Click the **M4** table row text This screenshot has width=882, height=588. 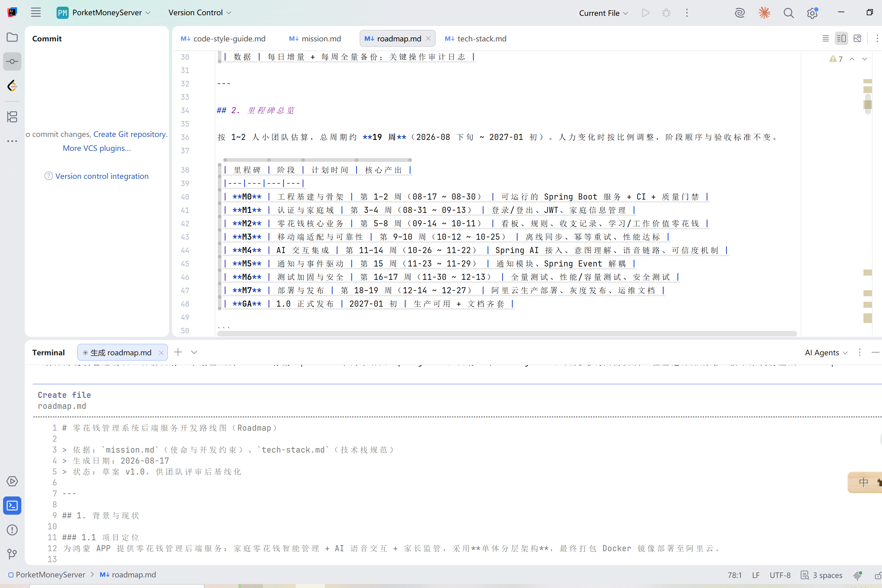click(x=476, y=250)
